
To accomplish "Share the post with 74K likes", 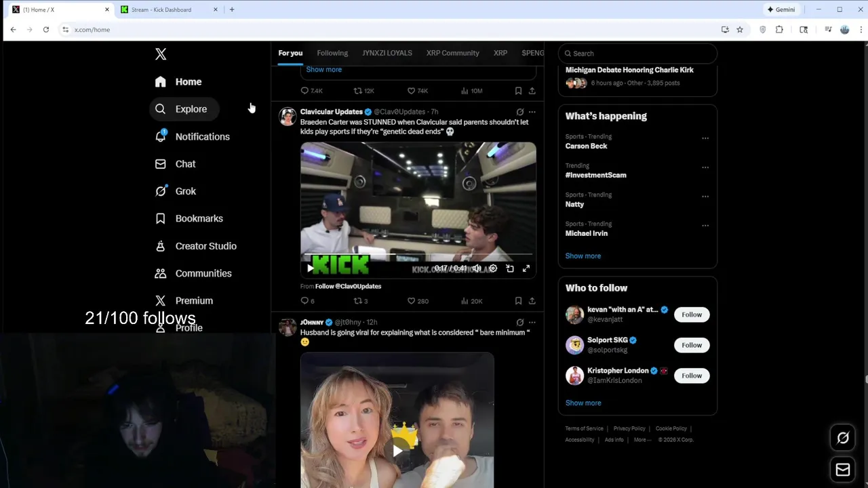I will (532, 91).
